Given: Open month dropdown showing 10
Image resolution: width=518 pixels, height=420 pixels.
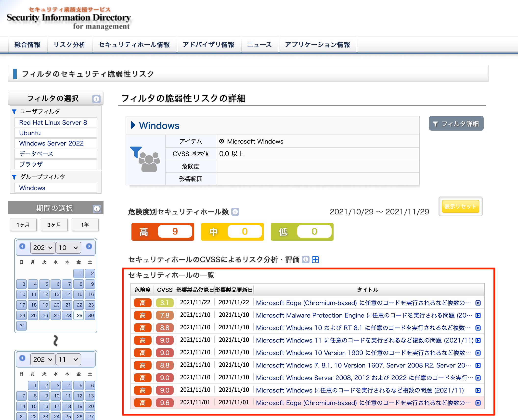Looking at the screenshot, I should (x=68, y=247).
